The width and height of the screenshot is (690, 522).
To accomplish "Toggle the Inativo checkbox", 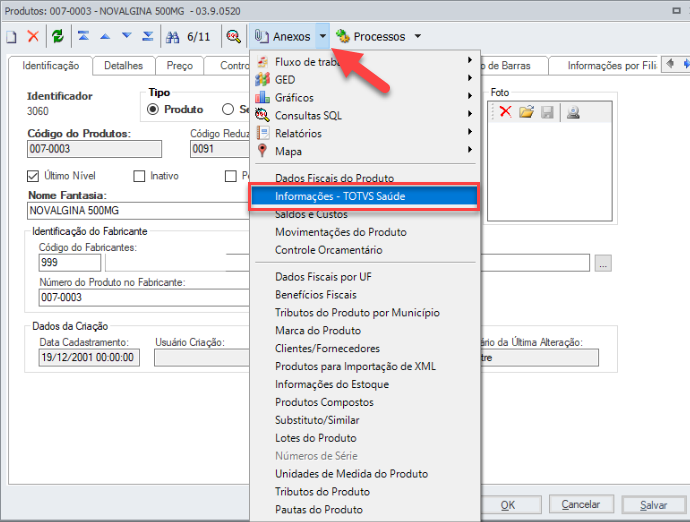I will (139, 176).
